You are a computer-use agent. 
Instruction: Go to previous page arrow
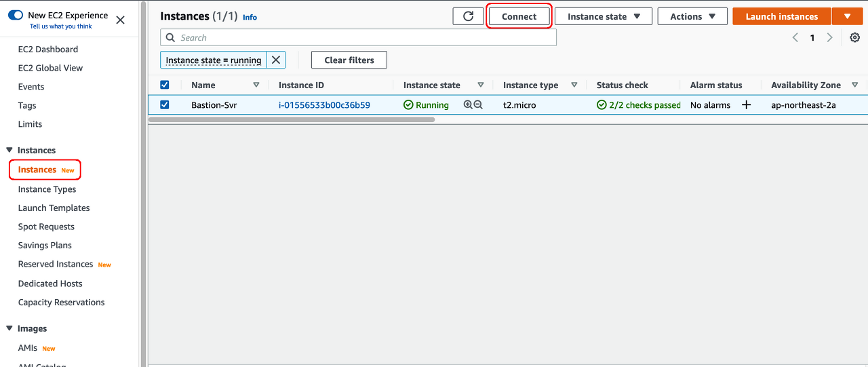795,38
